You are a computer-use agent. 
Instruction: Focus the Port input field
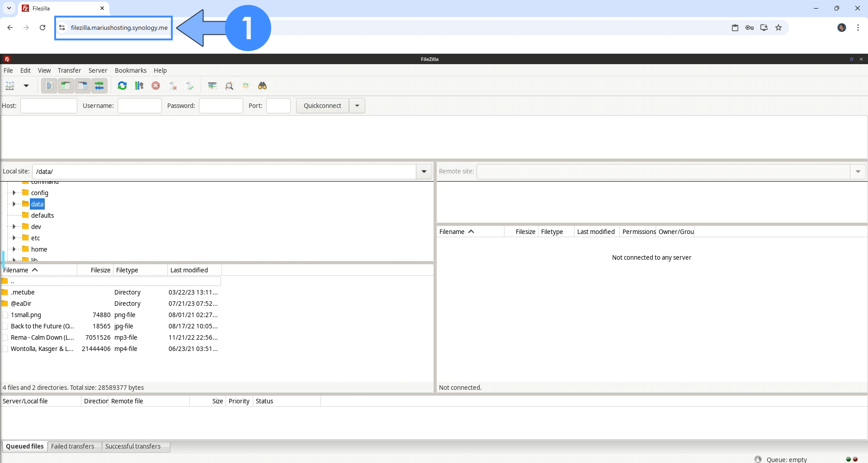click(278, 106)
